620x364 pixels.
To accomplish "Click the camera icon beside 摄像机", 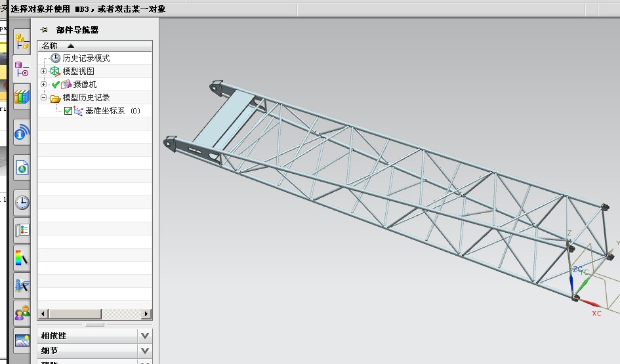I will click(66, 84).
